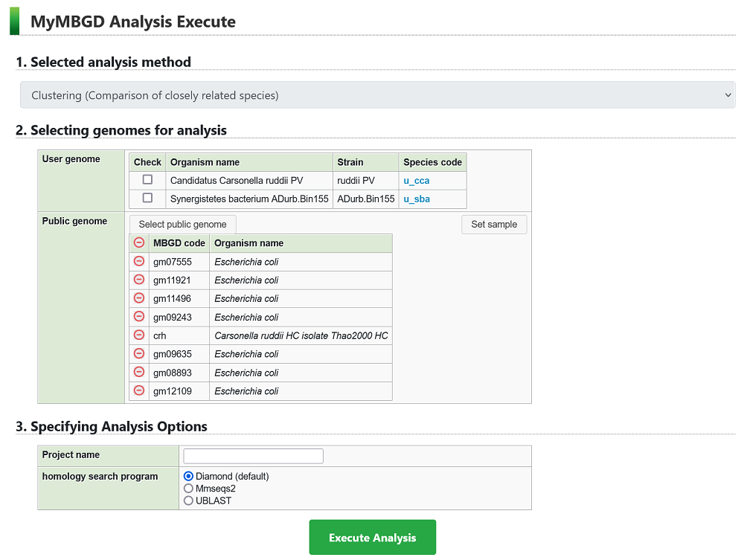Choose UBLAST as homology search program
744x560 pixels.
188,501
